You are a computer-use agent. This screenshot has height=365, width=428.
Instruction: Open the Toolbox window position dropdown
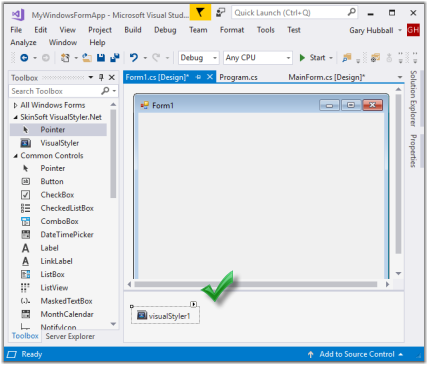(x=91, y=78)
